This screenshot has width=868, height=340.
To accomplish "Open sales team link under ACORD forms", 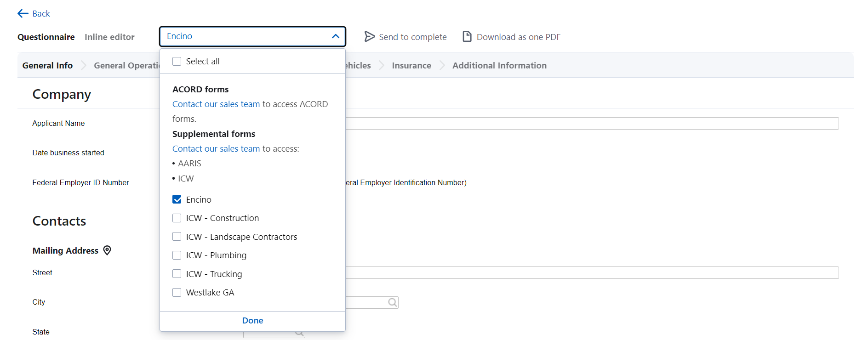I will tap(216, 104).
